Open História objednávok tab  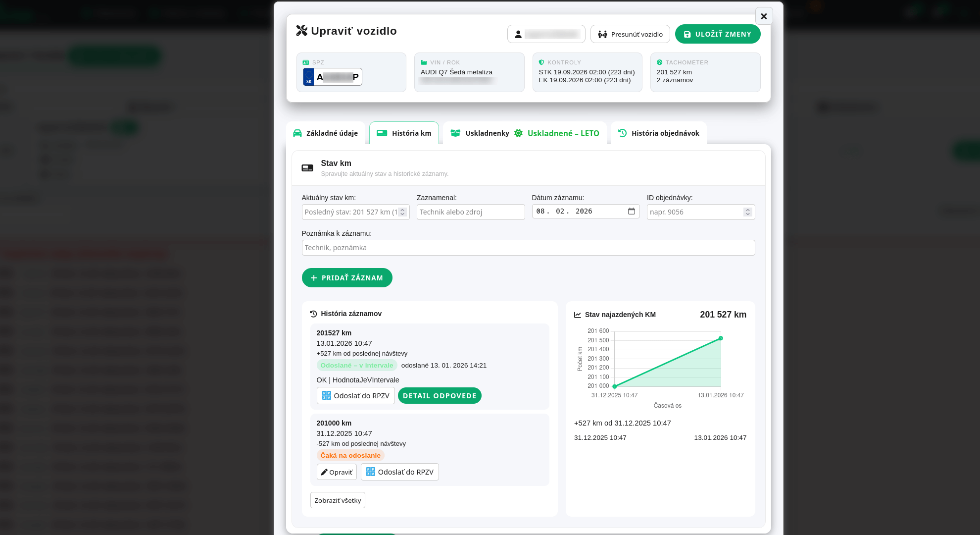(658, 133)
